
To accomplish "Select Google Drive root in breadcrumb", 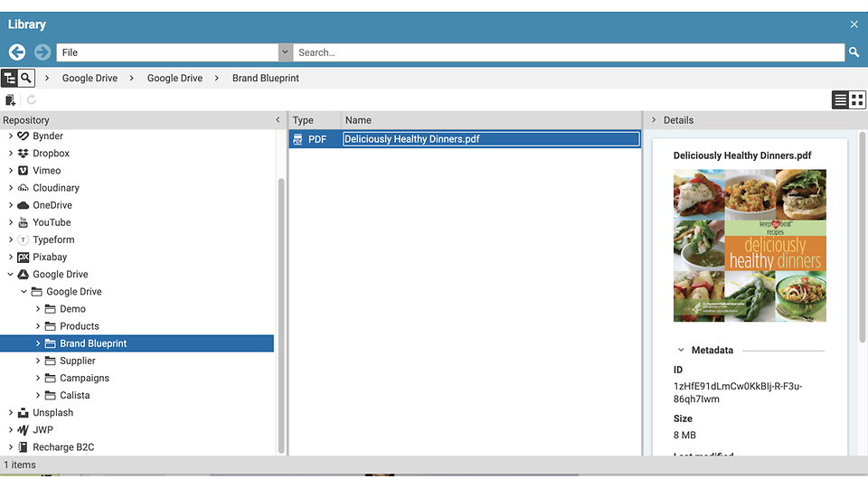I will [x=90, y=78].
